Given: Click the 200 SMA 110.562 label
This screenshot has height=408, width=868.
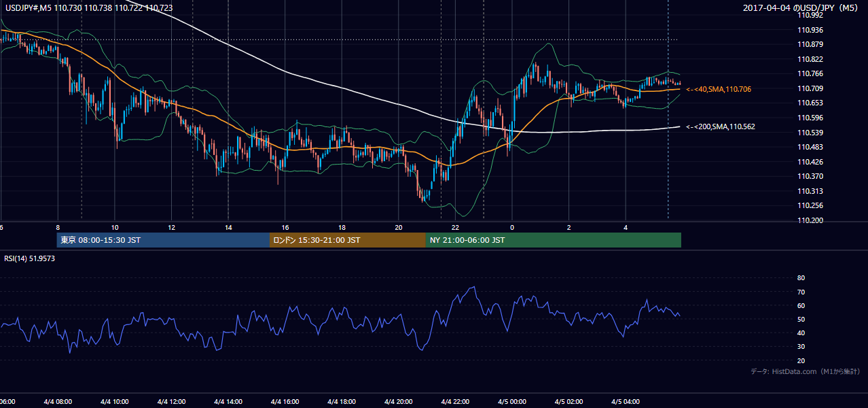Looking at the screenshot, I should coord(721,126).
